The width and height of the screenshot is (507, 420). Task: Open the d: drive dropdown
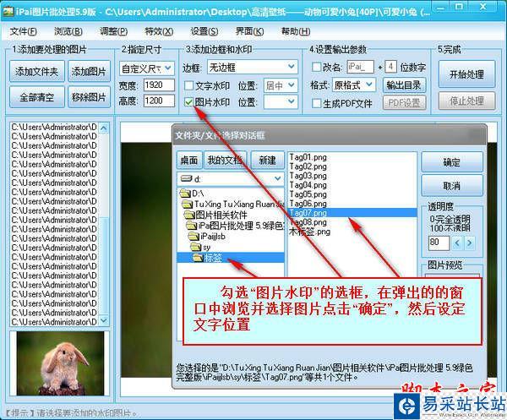click(231, 179)
